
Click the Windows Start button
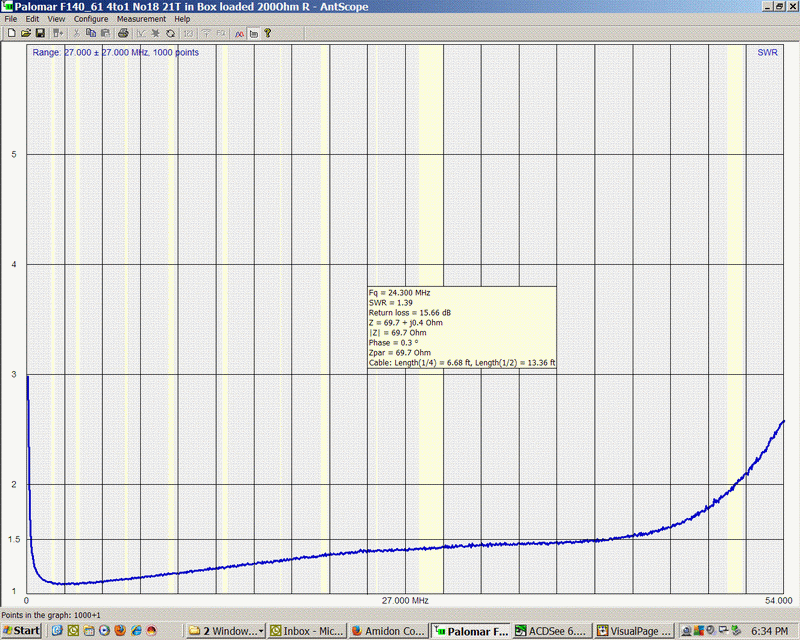[21, 631]
